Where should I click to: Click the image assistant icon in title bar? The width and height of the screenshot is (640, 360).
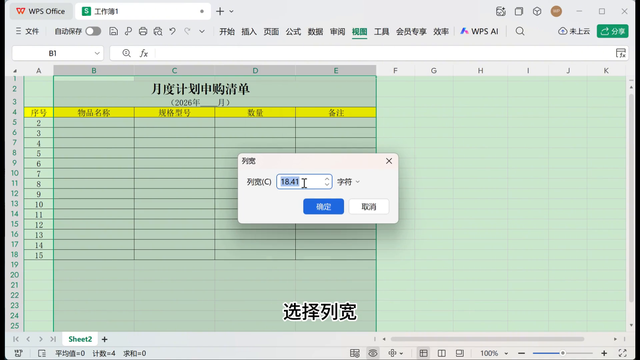tap(500, 11)
